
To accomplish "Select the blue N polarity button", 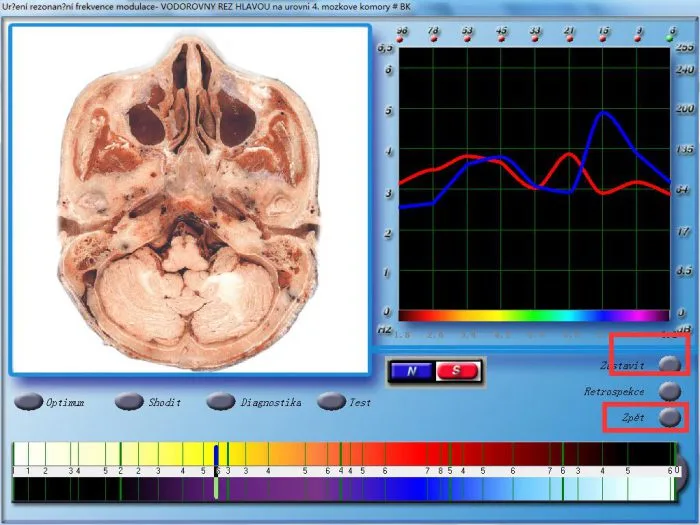I will pos(412,371).
